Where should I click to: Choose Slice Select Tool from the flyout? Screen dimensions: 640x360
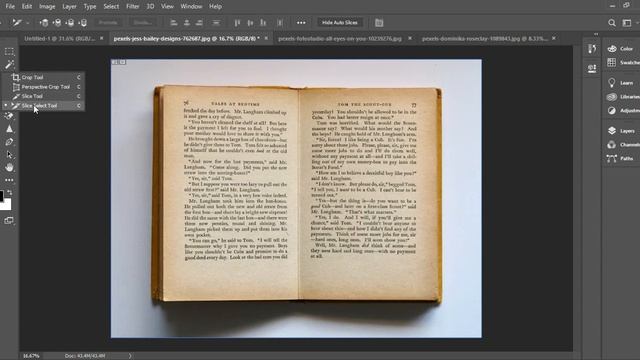pos(43,105)
